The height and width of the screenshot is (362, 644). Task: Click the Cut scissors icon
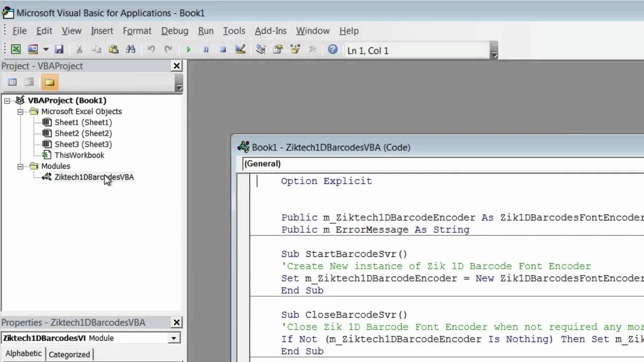coord(79,49)
